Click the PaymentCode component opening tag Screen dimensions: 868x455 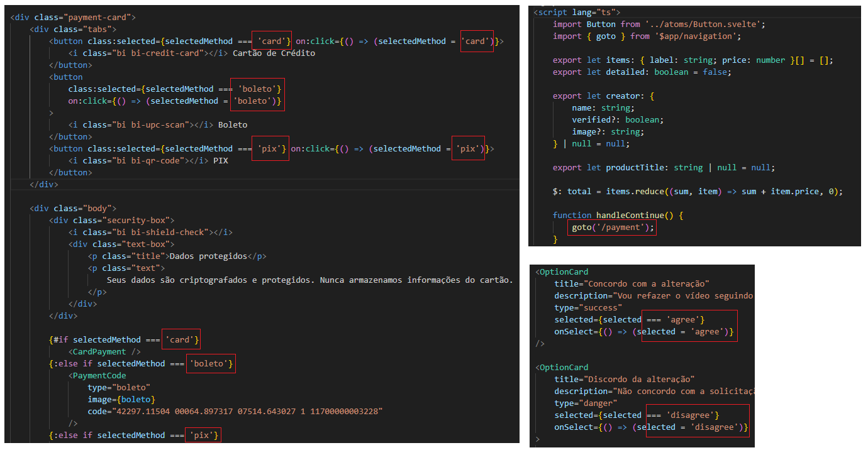(x=99, y=376)
